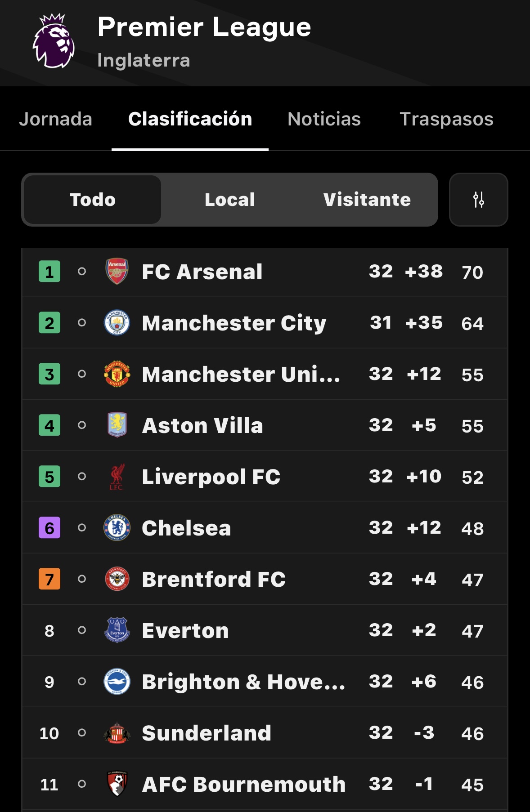Tap the Sunderland club crest

117,733
